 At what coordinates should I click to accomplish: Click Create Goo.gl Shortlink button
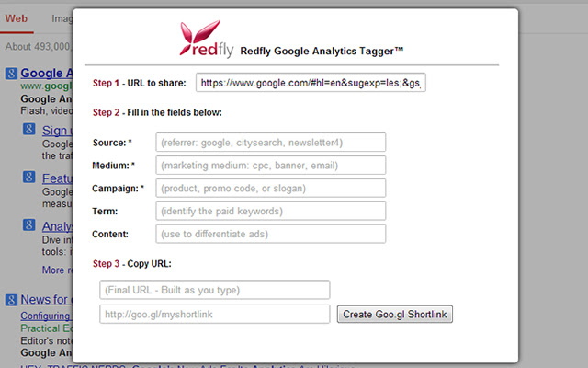coord(395,315)
